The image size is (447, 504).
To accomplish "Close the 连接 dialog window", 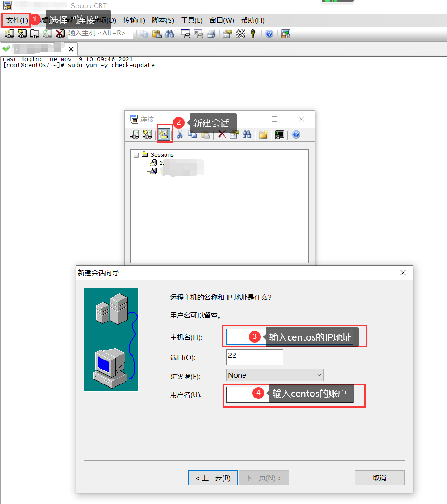I will [301, 119].
